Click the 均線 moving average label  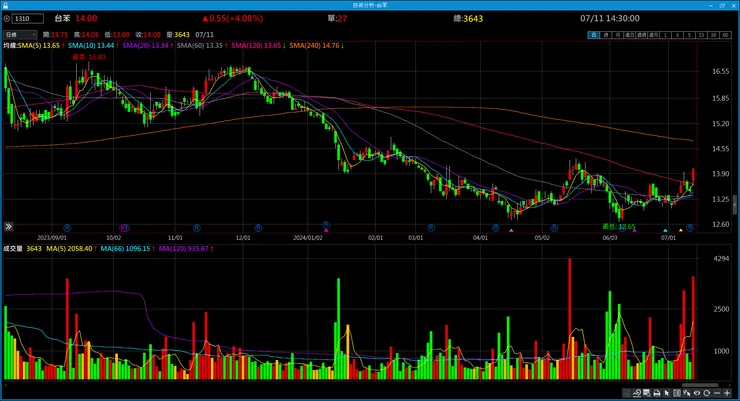pos(10,46)
